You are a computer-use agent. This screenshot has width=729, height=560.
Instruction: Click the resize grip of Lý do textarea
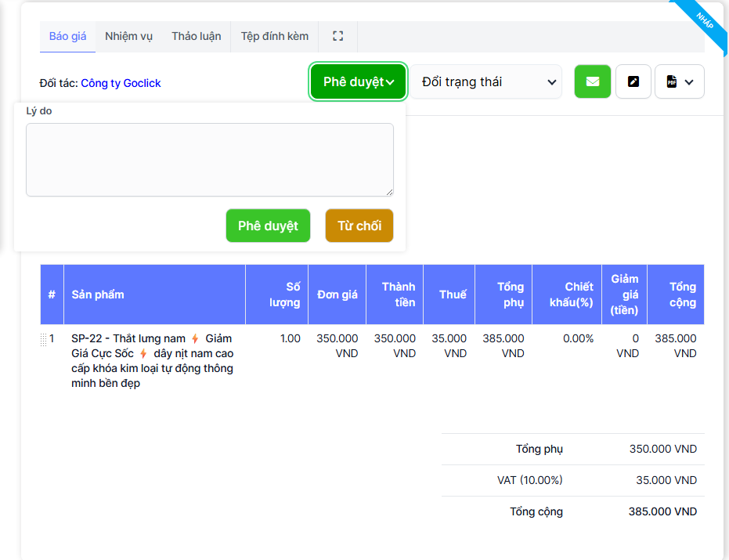(388, 191)
